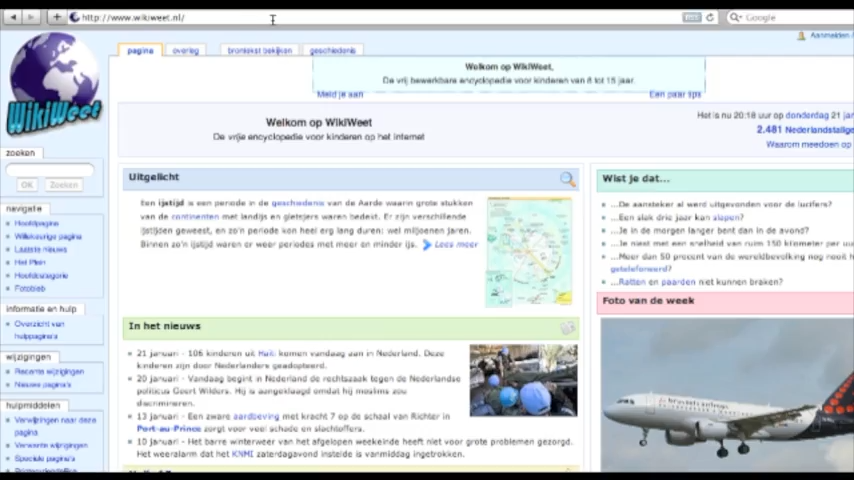Screen dimensions: 854x480
Task: Open Laatste nieuws sidebar link
Action: pyautogui.click(x=41, y=250)
